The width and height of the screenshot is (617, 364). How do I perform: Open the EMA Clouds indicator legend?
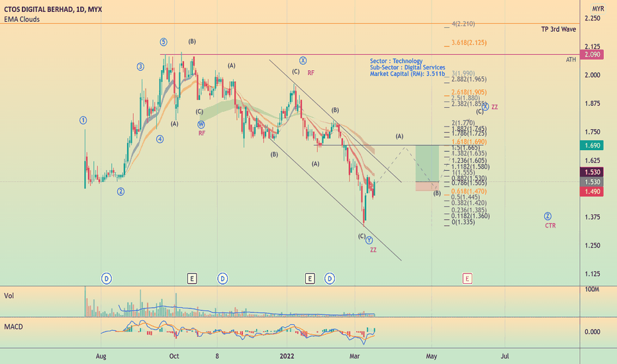pyautogui.click(x=22, y=19)
